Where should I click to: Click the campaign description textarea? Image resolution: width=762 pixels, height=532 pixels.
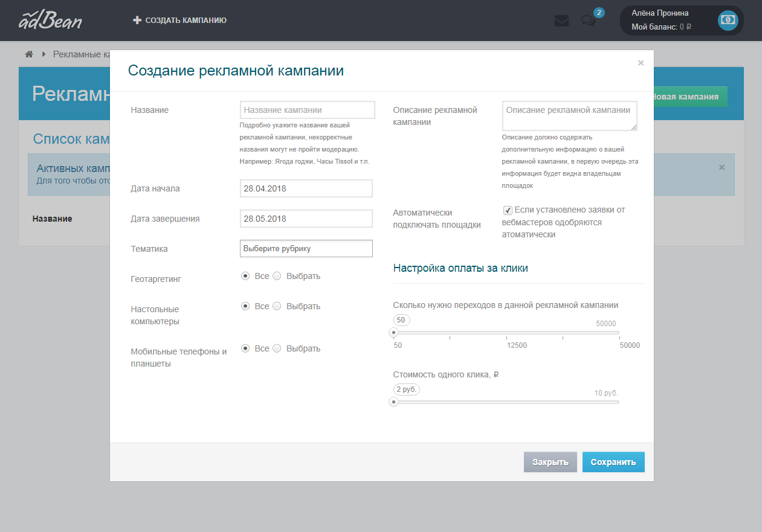pos(570,116)
